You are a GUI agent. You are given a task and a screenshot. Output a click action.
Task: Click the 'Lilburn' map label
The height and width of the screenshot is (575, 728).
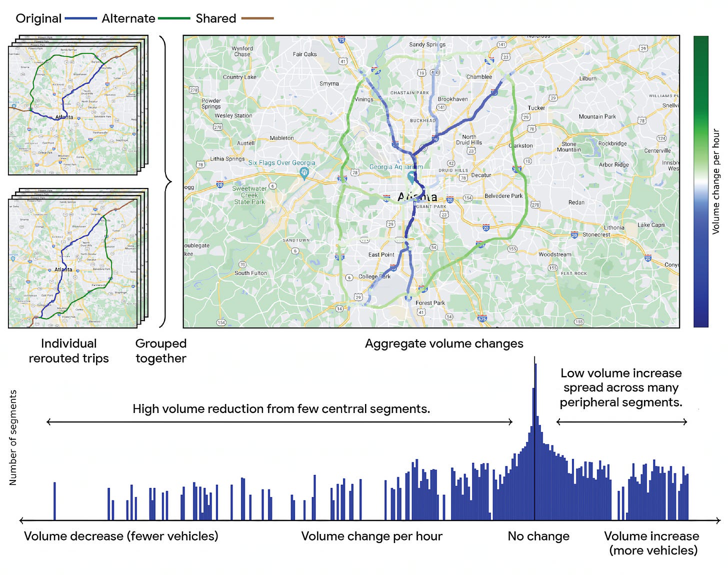(x=588, y=78)
